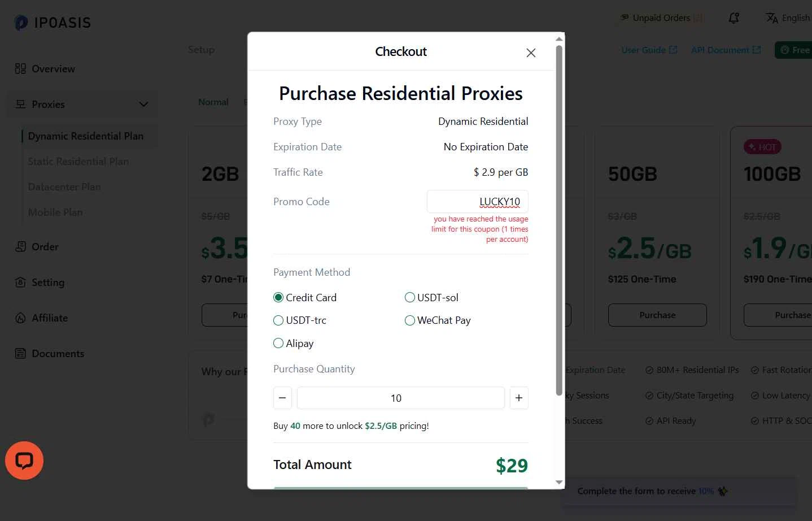This screenshot has height=521, width=812.
Task: Click the Documents sidebar icon
Action: pyautogui.click(x=20, y=354)
